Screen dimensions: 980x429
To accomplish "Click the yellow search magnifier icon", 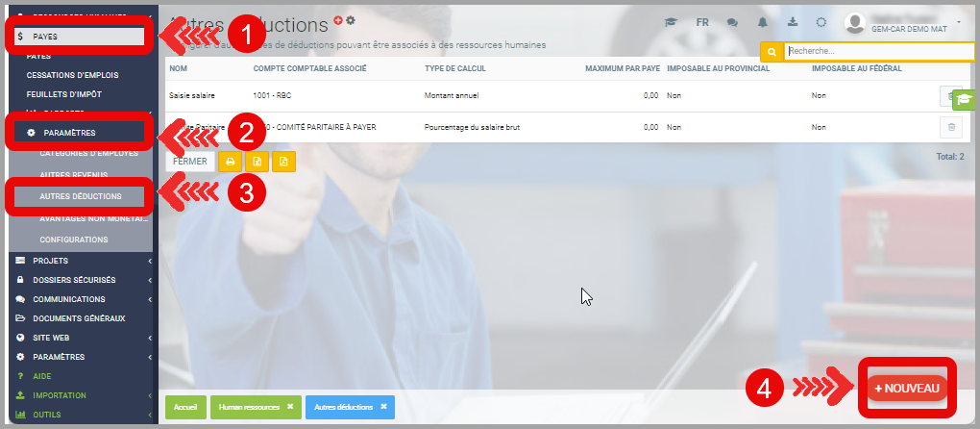I will coord(771,52).
